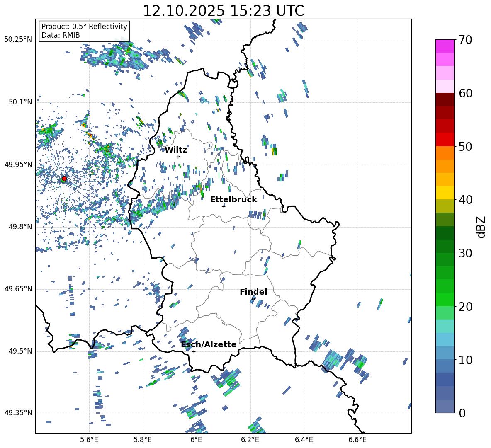Viewport: 491px width, 448px height.
Task: Click the Findel station cross marker
Action: coord(253,298)
